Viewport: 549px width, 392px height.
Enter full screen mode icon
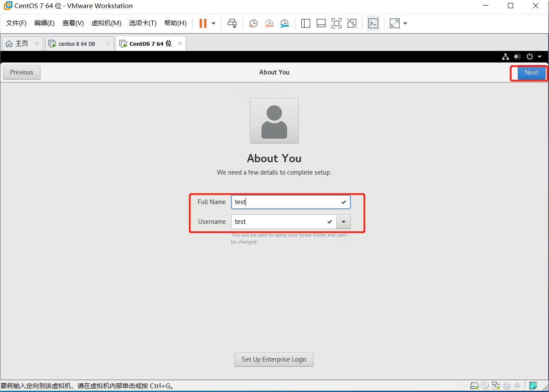pyautogui.click(x=336, y=23)
